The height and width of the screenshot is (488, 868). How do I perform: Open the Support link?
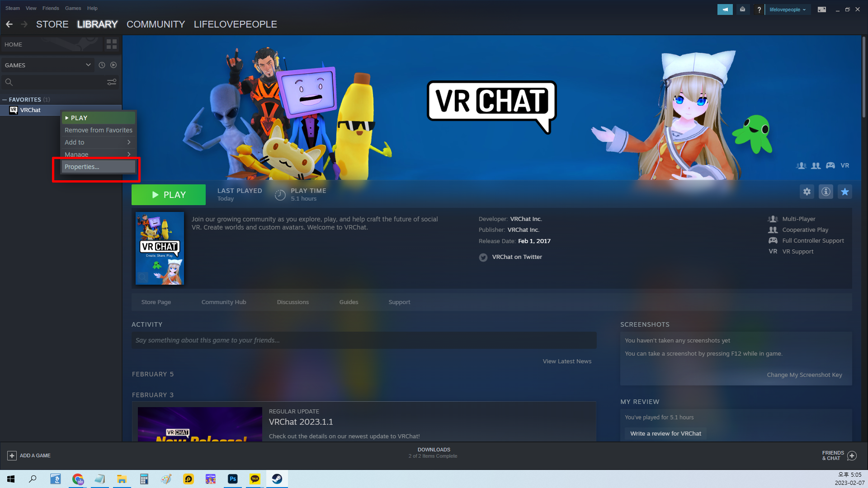(x=400, y=302)
